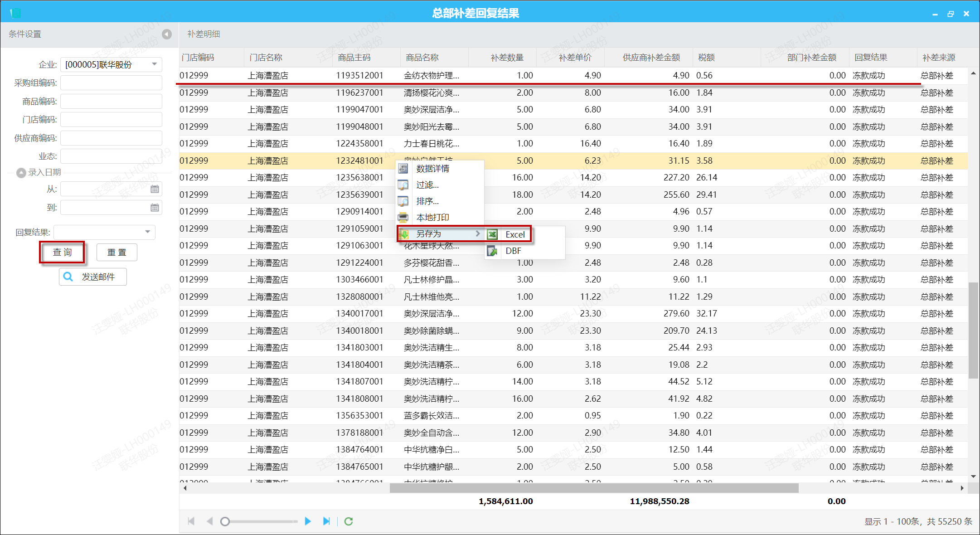
Task: Click the app logo icon in title bar
Action: click(x=15, y=13)
